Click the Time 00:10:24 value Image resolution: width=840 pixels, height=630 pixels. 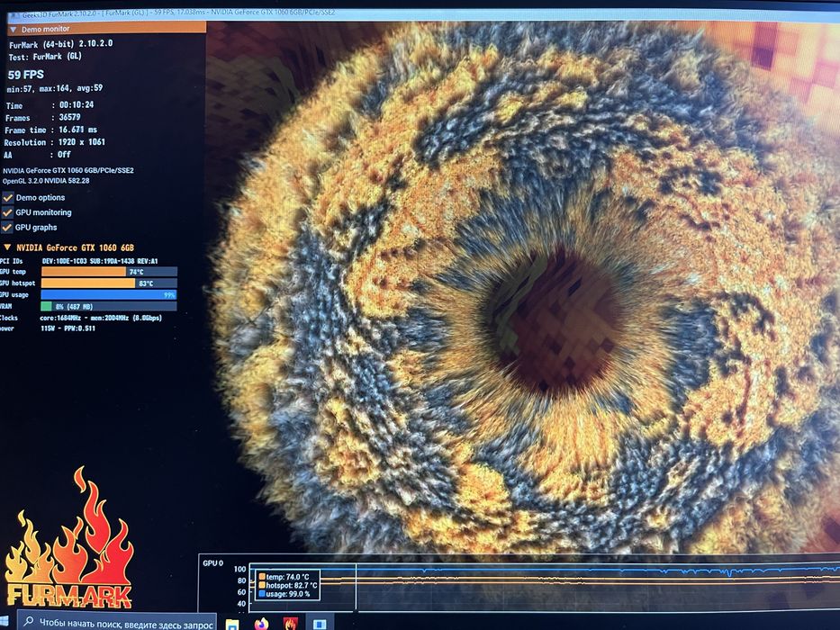[76, 105]
